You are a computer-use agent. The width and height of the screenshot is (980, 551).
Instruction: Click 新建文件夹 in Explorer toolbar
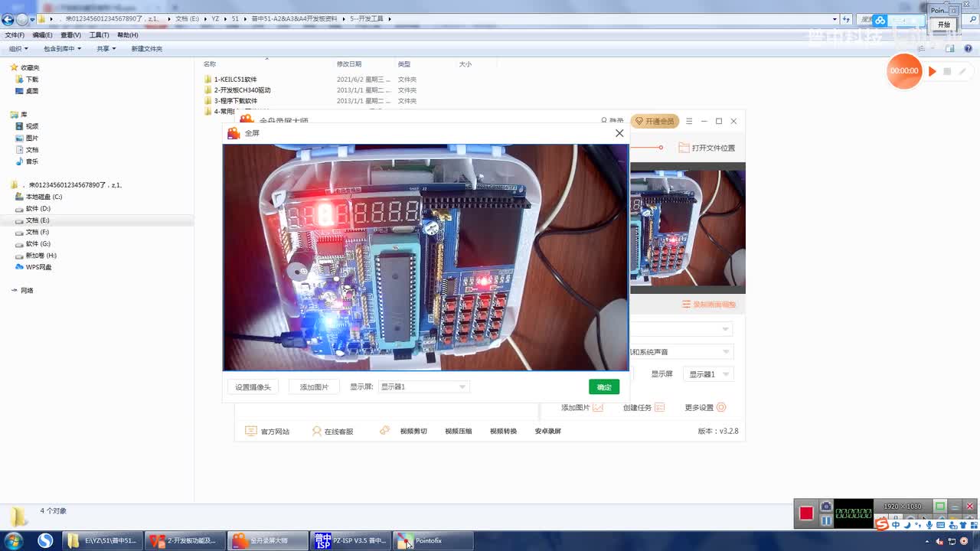pyautogui.click(x=147, y=49)
